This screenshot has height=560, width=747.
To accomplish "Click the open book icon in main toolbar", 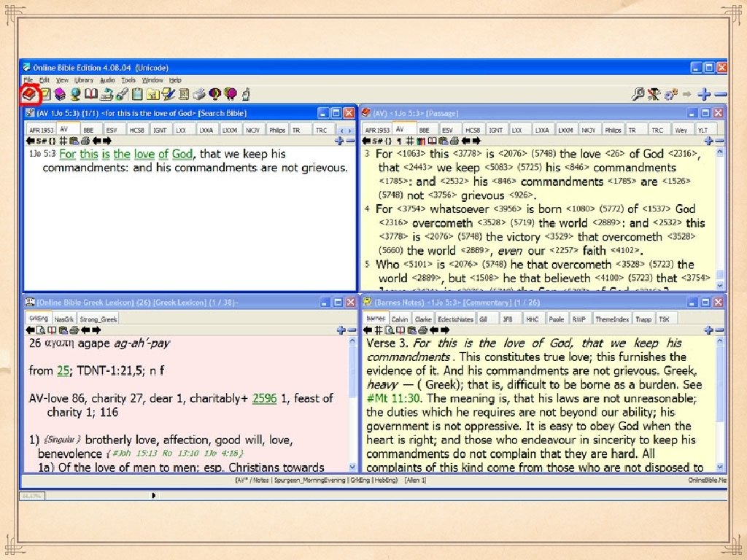I will (91, 94).
